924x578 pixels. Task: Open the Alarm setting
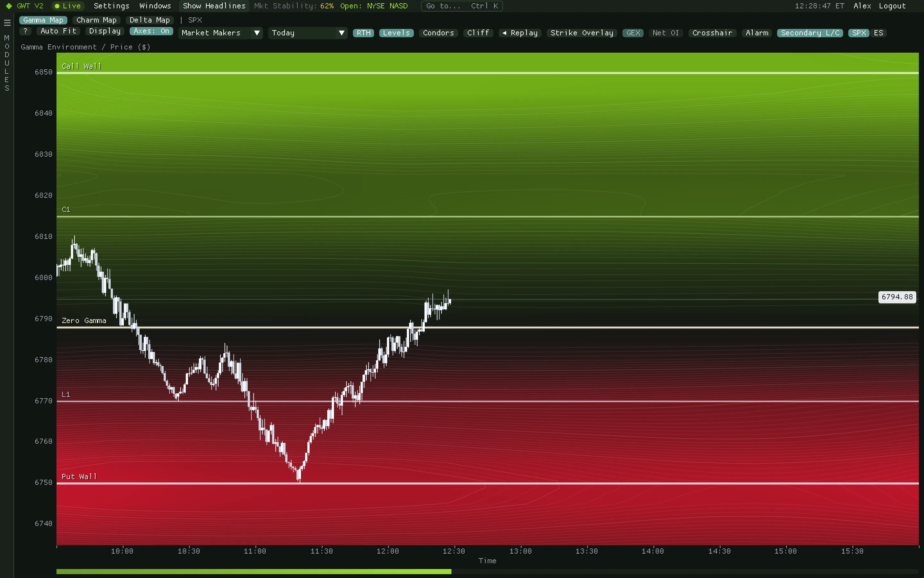[757, 33]
